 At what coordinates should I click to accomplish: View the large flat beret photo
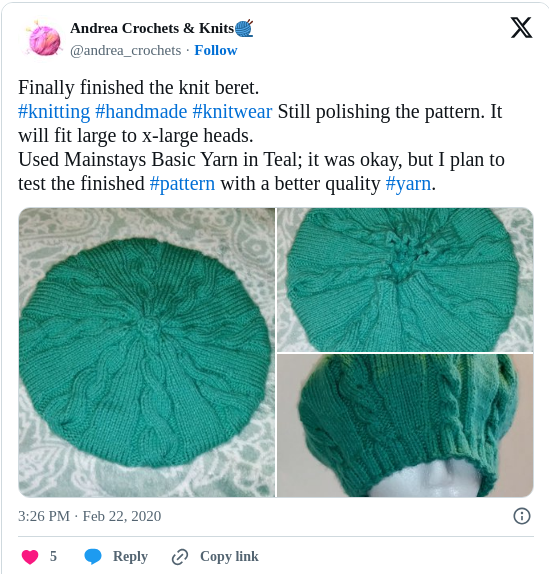147,352
